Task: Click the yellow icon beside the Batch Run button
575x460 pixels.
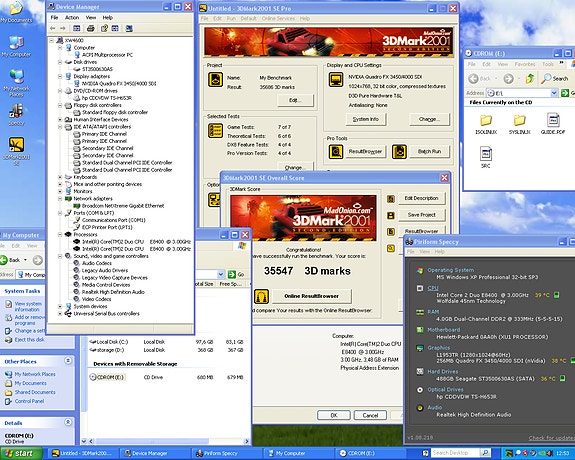Action: (x=399, y=151)
